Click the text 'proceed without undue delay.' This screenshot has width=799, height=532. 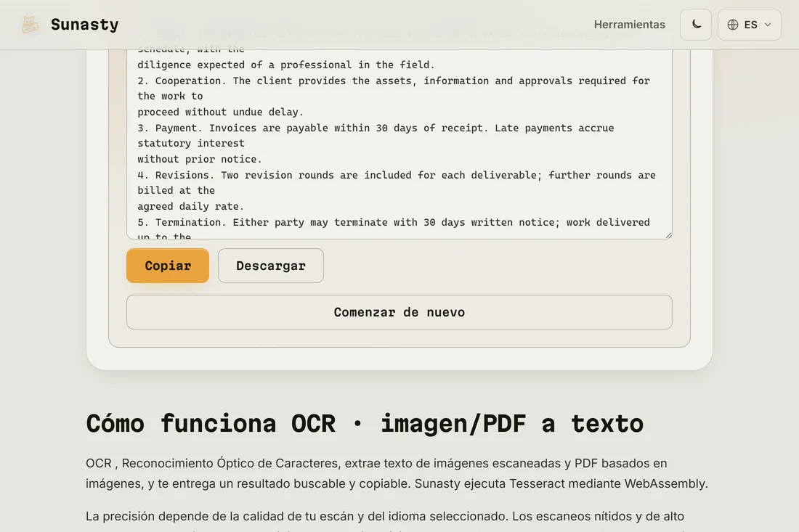(x=220, y=112)
